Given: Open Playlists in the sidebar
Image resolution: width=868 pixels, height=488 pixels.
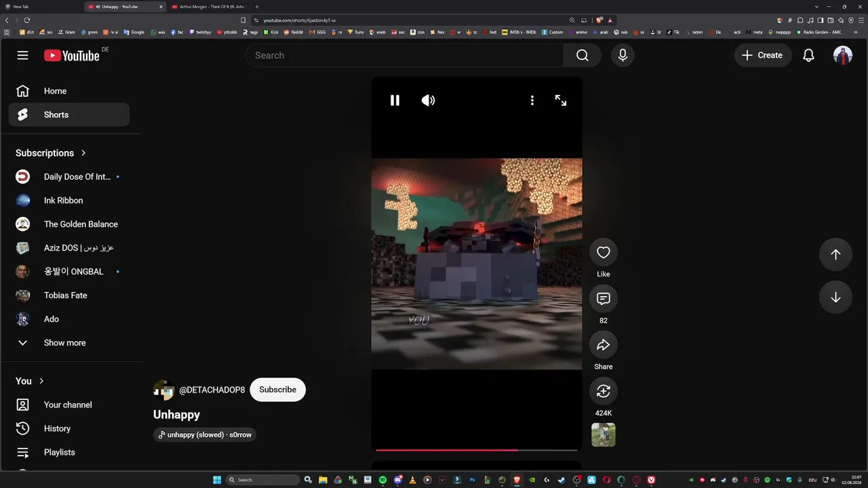Looking at the screenshot, I should click(x=68, y=452).
